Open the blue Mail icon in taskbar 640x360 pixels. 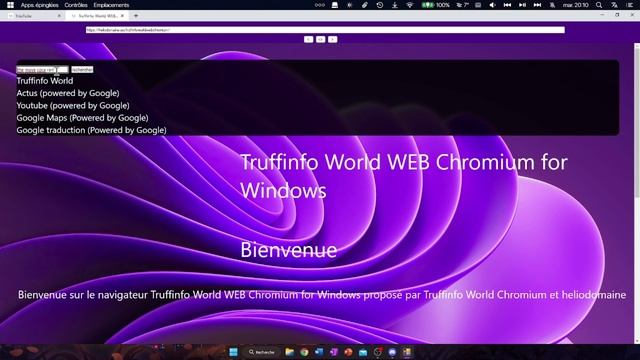[363, 352]
